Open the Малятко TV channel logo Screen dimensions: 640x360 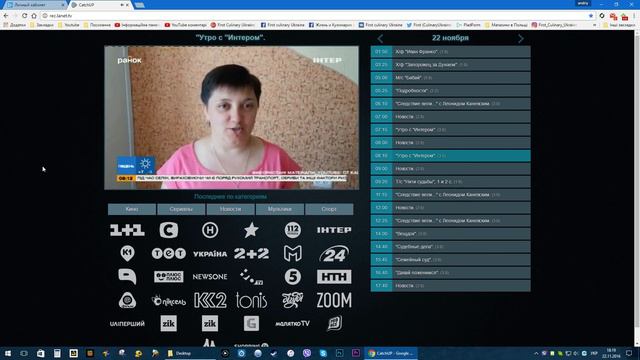click(x=293, y=324)
